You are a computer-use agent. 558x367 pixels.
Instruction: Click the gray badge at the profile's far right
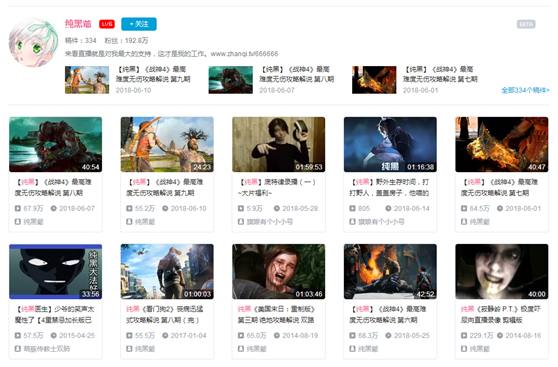point(526,24)
